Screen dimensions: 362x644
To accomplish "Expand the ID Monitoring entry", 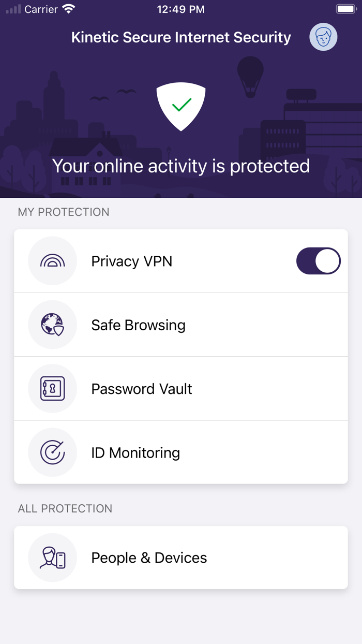I will click(181, 452).
